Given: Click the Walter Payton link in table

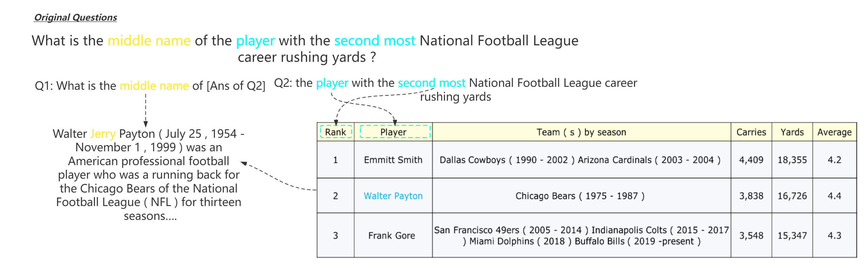Looking at the screenshot, I should (x=393, y=196).
